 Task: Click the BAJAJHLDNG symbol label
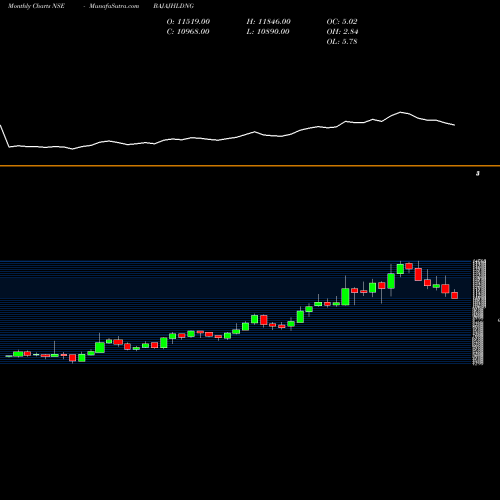click(x=173, y=6)
